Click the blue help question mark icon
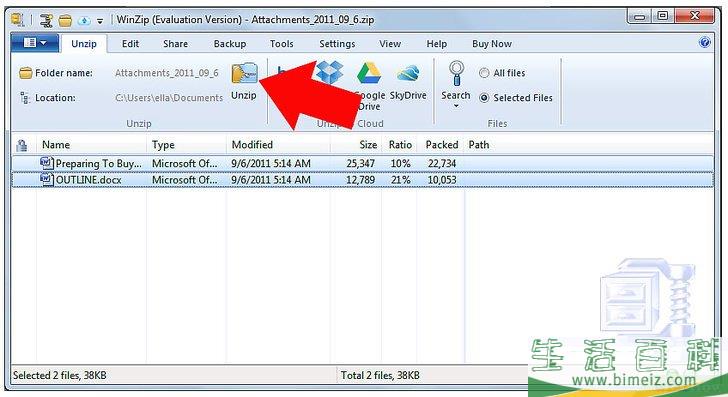This screenshot has height=397, width=728. [704, 43]
